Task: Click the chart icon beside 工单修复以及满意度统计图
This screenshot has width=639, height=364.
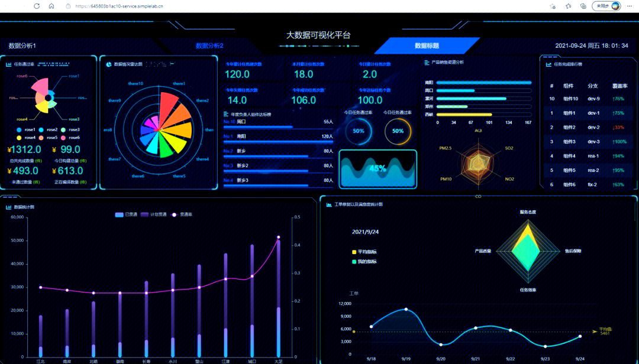Action: [x=329, y=204]
